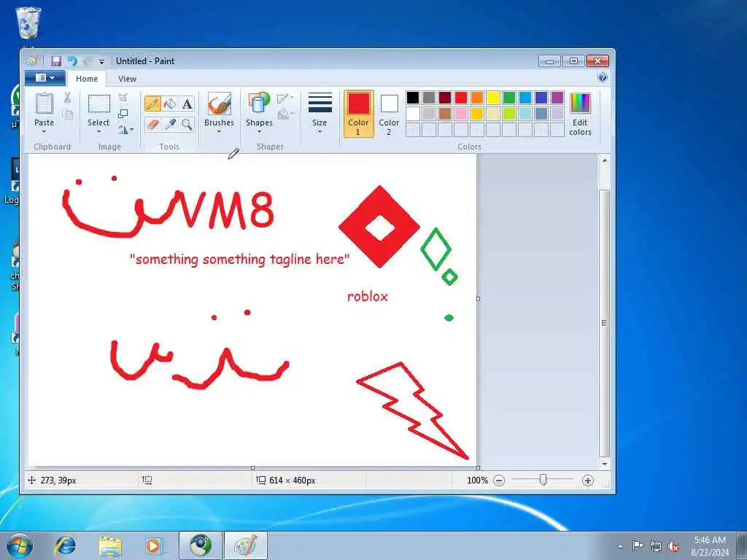This screenshot has width=747, height=560.
Task: Pick the purple color swatch
Action: [x=557, y=98]
